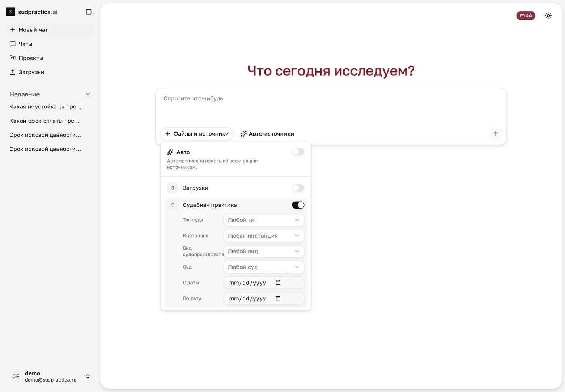Click the Что сегодня исследуем? heading
Viewport: 565px width, 392px height.
point(331,71)
